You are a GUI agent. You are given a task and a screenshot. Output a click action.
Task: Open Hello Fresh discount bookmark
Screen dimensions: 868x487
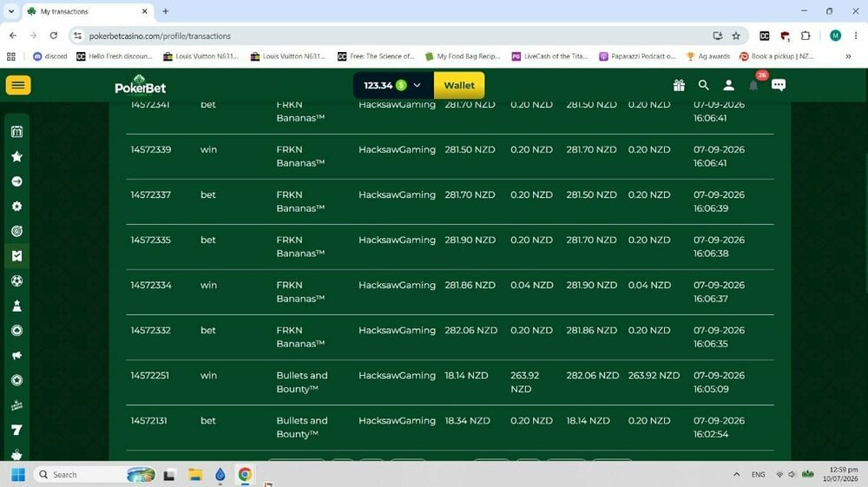click(114, 56)
